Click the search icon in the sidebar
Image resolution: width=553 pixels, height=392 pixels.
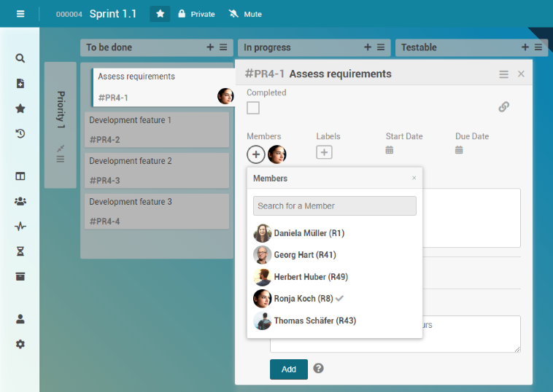pos(20,58)
